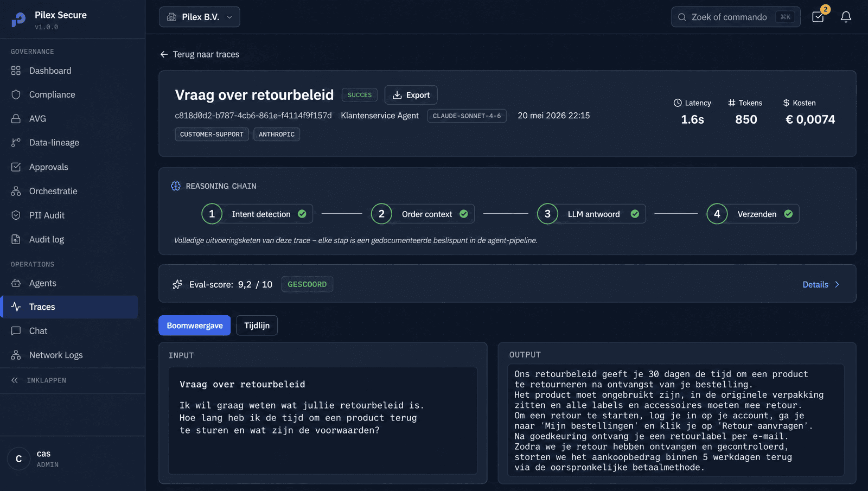Click the trace ID c818d0d2-b787-4cb6-861e-f4114f9f157d
Image resolution: width=868 pixels, height=491 pixels.
tap(253, 116)
